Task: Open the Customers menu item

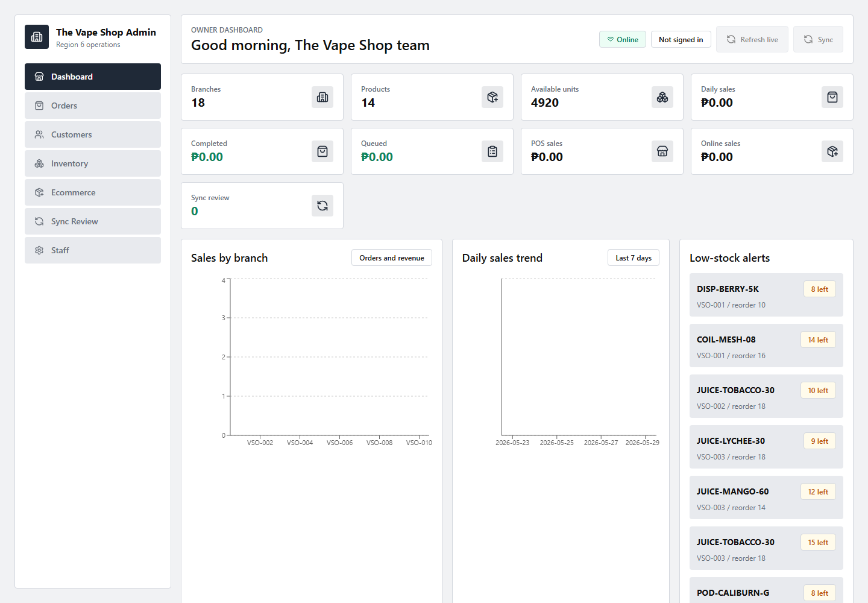Action: point(93,134)
